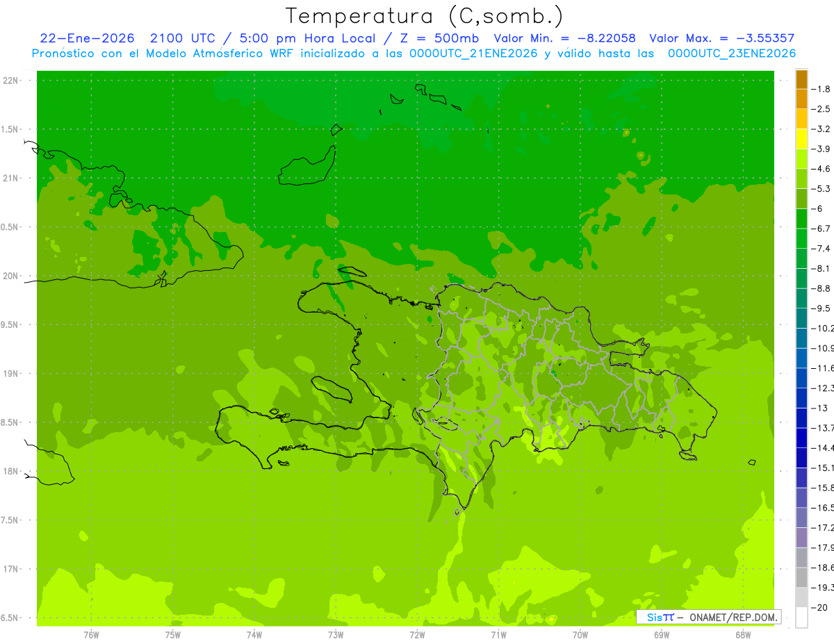Click the "-7.4" color scale label
The width and height of the screenshot is (834, 644).
pos(821,249)
